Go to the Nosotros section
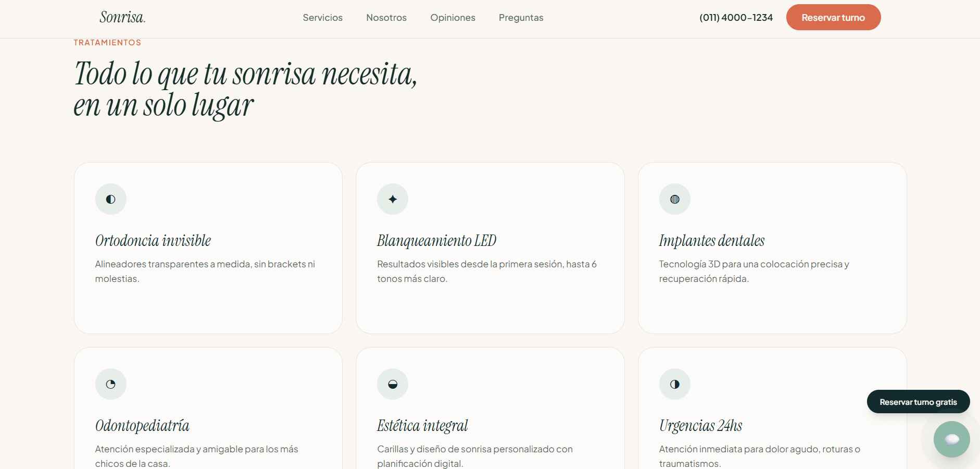The height and width of the screenshot is (469, 980). click(386, 18)
